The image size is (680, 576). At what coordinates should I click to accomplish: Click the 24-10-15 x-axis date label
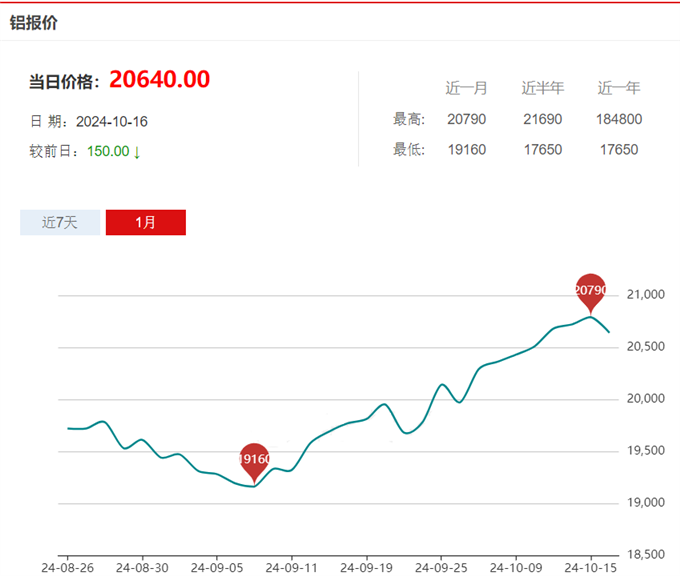[x=590, y=565]
